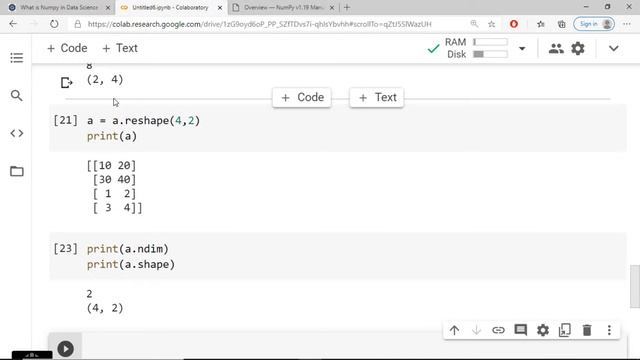Close the What is Numpy tab
The width and height of the screenshot is (640, 360).
pos(108,7)
